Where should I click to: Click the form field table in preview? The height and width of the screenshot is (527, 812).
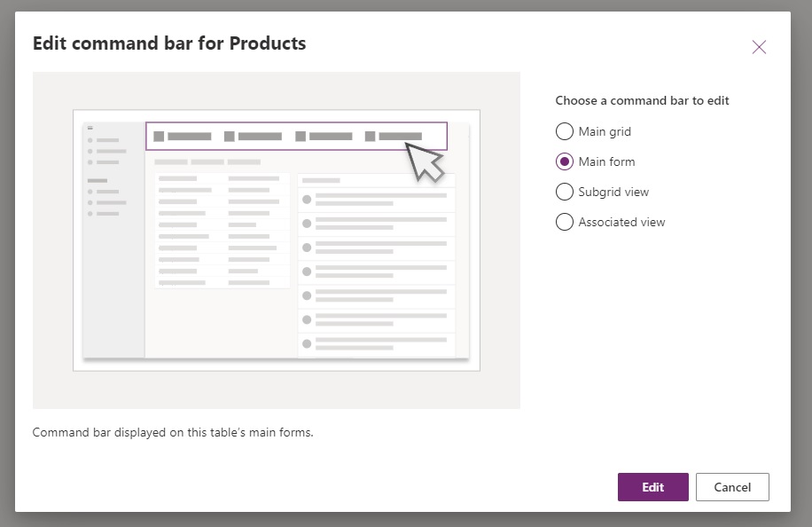tap(223, 230)
